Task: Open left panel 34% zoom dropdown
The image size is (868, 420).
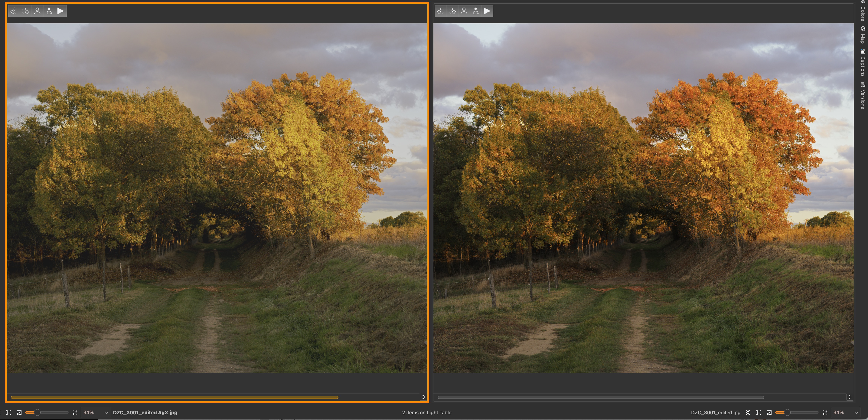Action: pyautogui.click(x=106, y=412)
